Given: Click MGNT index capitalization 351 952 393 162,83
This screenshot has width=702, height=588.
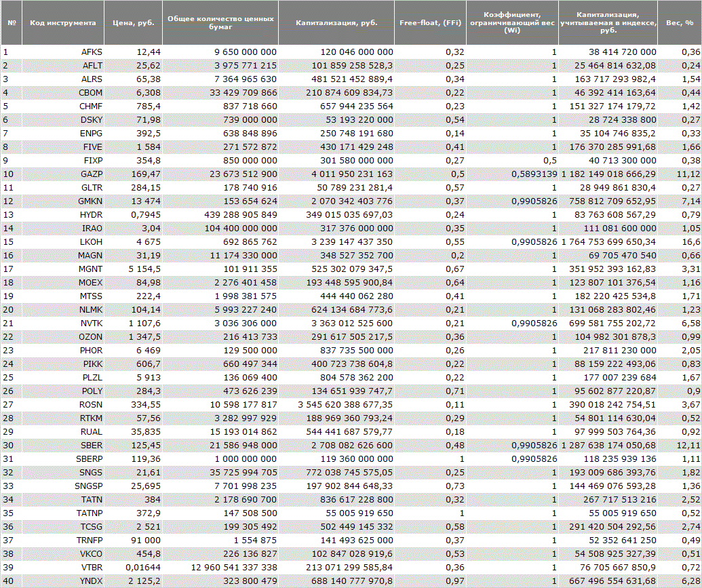Looking at the screenshot, I should click(612, 269).
